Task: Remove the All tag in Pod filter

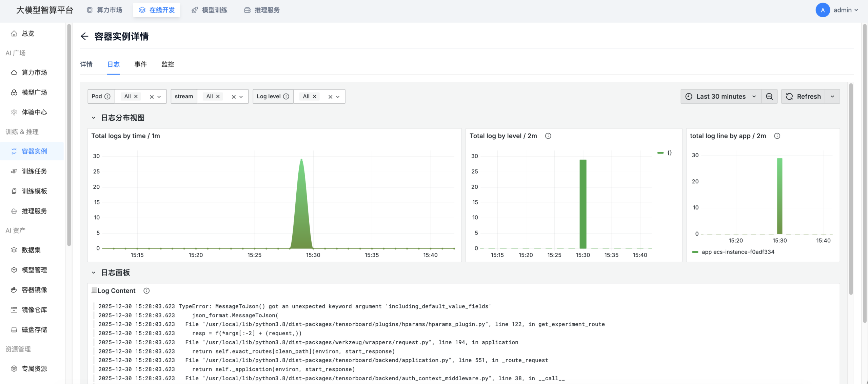Action: pos(136,97)
